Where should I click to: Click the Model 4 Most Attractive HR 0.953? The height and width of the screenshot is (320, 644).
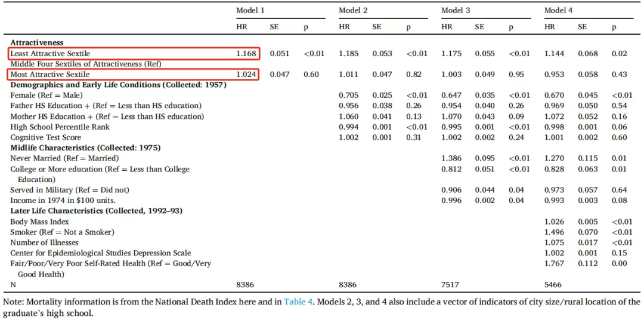555,75
